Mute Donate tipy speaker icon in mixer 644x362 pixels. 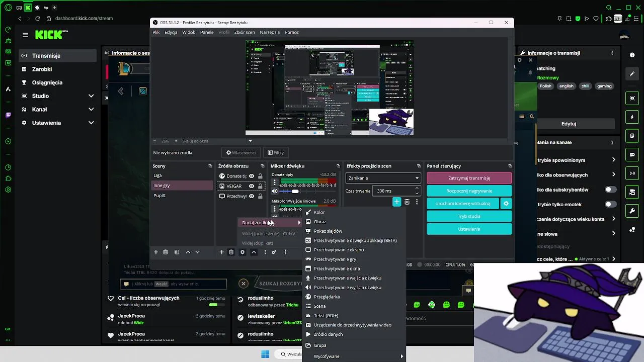pyautogui.click(x=275, y=191)
